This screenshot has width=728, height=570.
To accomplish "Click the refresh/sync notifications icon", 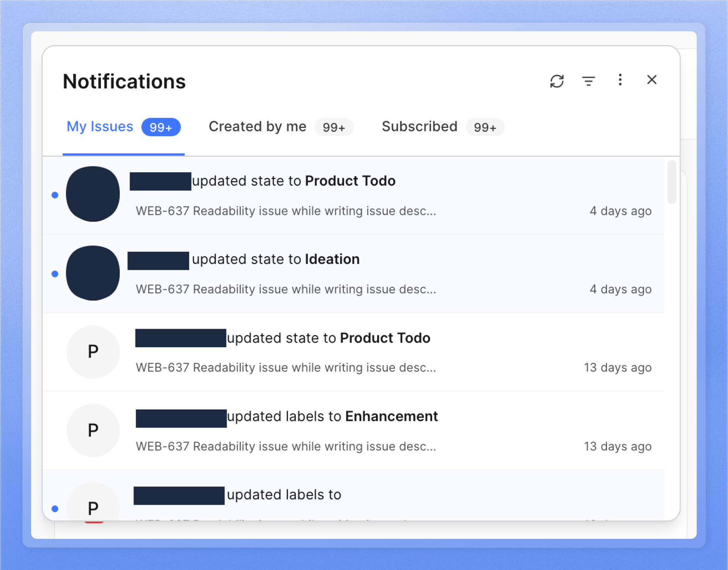I will tap(557, 80).
